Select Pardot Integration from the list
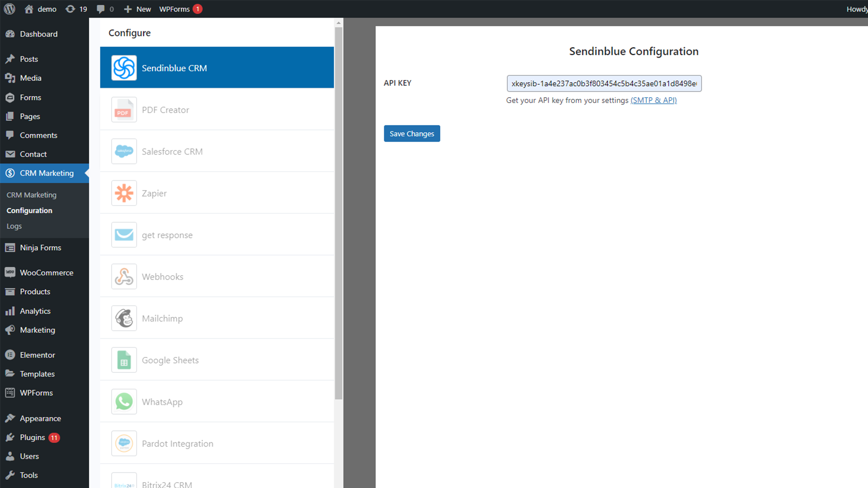This screenshot has width=868, height=488. click(177, 444)
